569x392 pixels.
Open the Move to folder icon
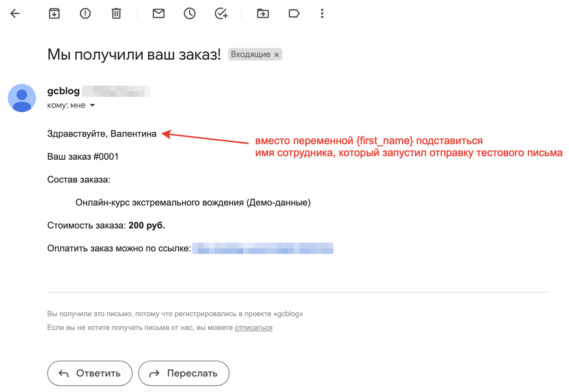263,14
